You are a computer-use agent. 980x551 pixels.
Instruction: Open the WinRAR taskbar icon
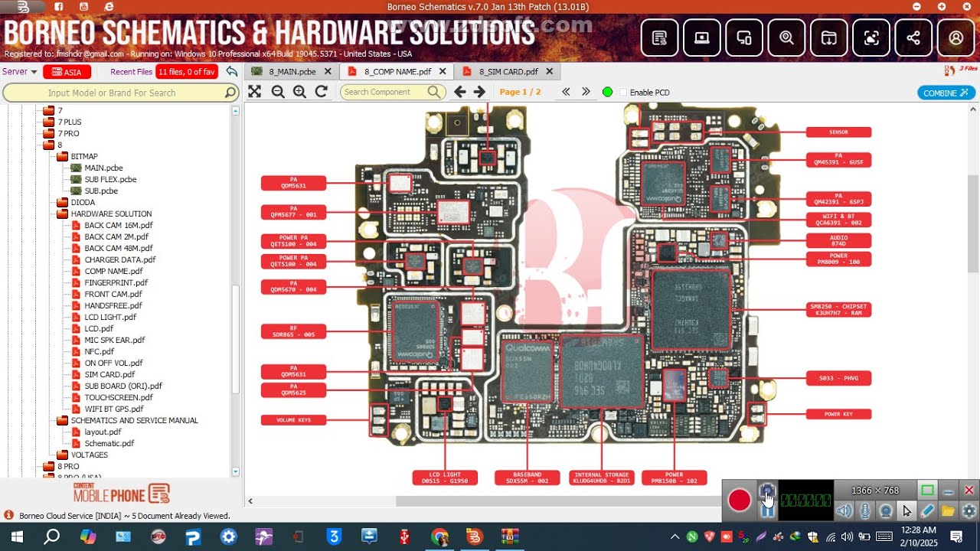510,536
